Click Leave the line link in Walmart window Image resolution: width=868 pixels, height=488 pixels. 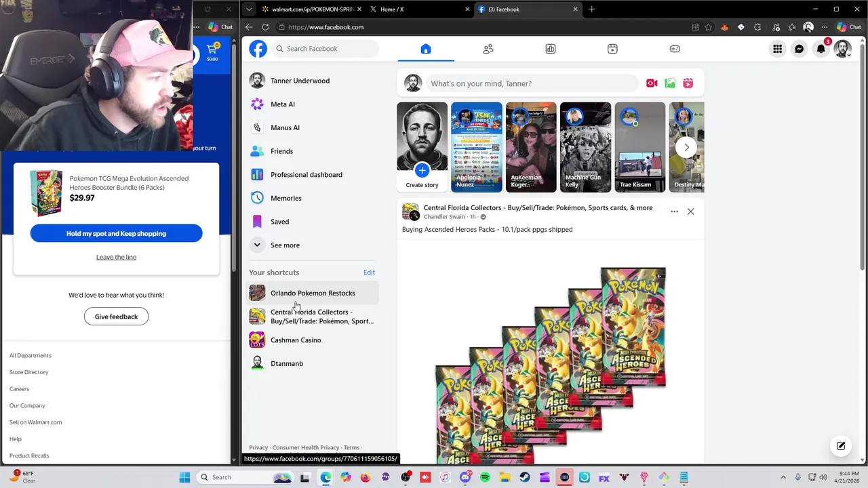[116, 257]
